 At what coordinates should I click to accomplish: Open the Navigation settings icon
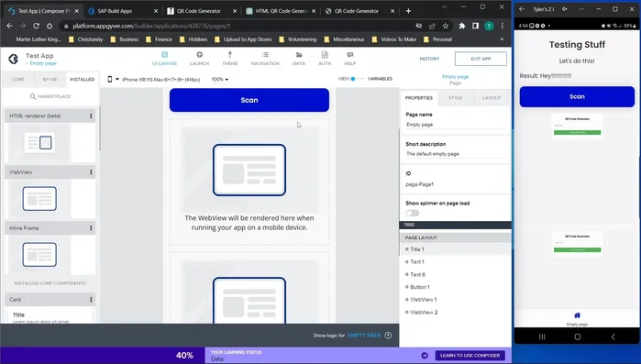point(265,55)
